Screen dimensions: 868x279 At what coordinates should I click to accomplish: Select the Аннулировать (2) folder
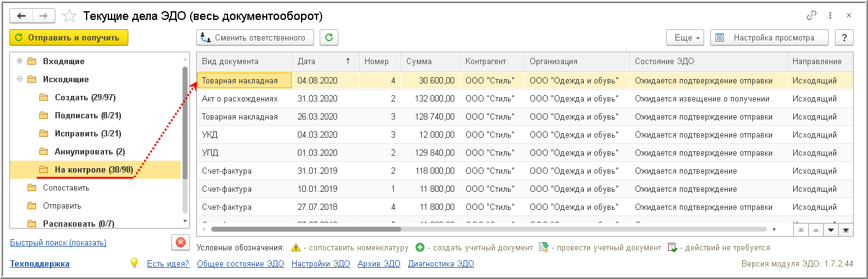click(90, 151)
